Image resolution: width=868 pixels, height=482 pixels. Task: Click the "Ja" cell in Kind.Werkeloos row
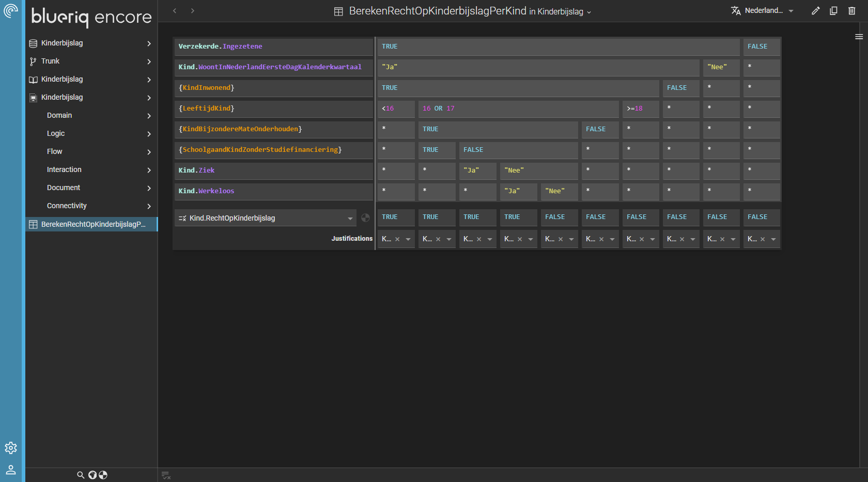518,191
